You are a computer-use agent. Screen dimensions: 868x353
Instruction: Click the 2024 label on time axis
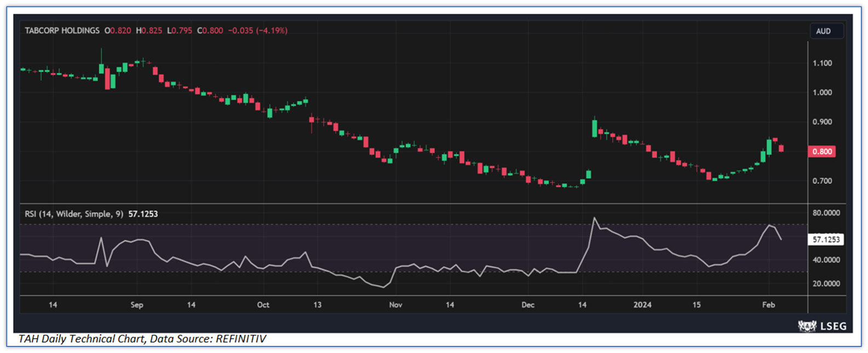click(x=642, y=305)
